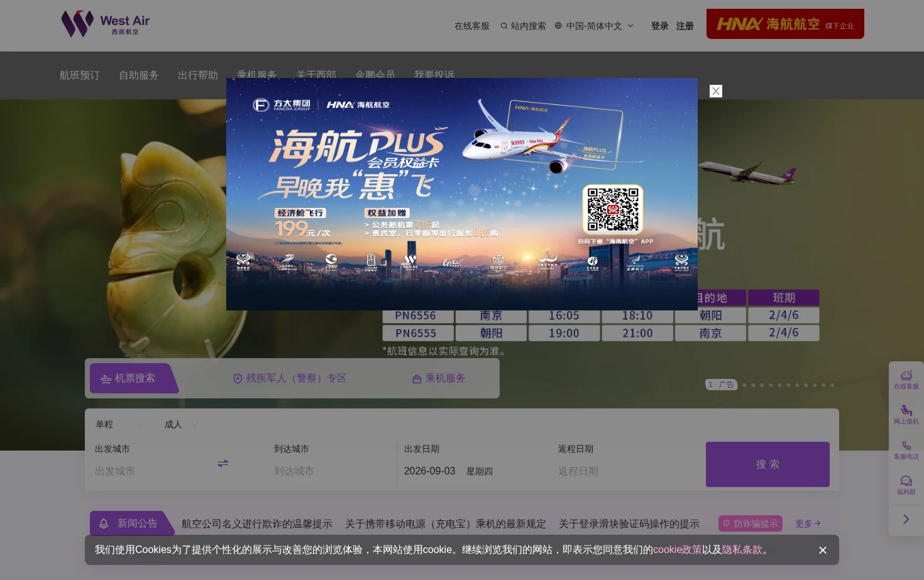Click the 1·广告 carousel indicator
Image resolution: width=924 pixels, height=580 pixels.
(721, 385)
